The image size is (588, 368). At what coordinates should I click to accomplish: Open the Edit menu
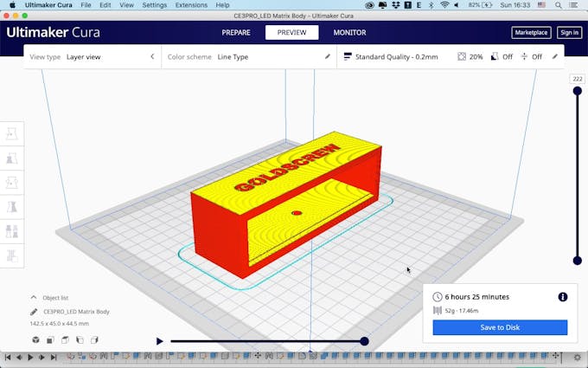coord(105,5)
